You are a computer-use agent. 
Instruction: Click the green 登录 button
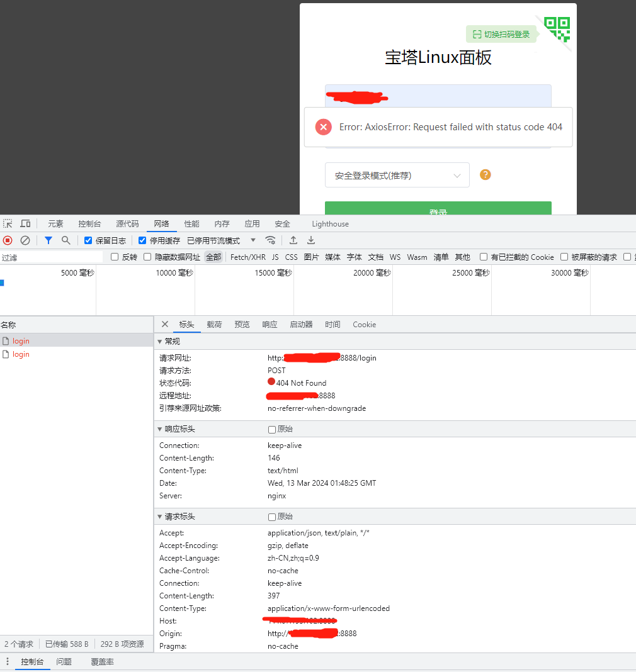(438, 208)
